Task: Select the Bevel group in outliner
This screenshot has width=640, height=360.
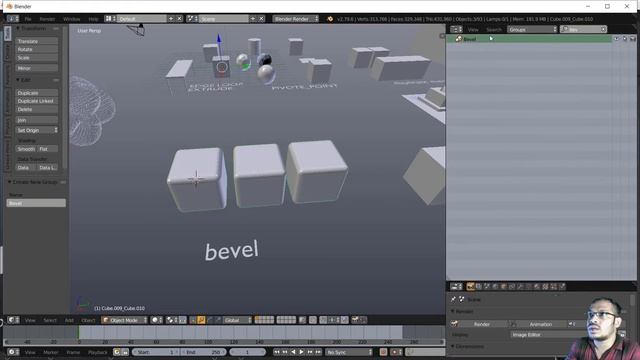Action: 469,39
